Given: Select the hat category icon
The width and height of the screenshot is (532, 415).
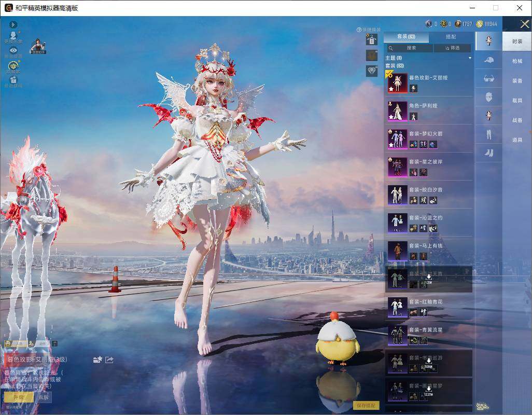Looking at the screenshot, I should coord(488,60).
